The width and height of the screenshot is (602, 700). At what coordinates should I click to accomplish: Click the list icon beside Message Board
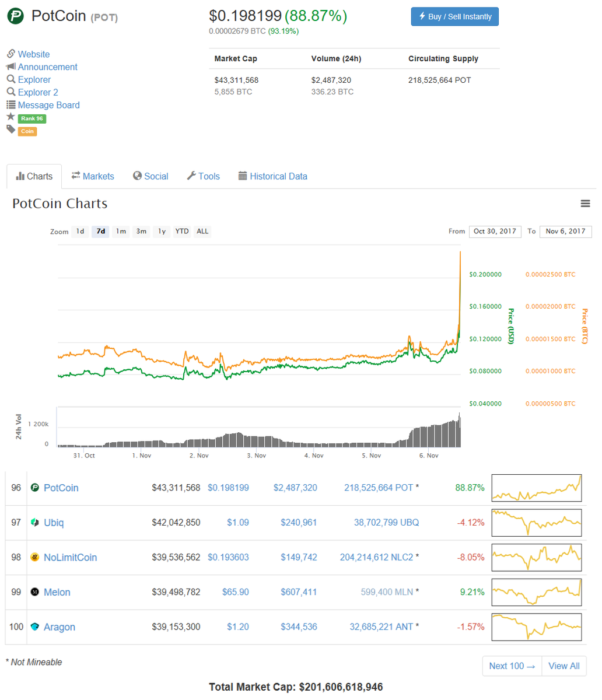click(x=10, y=105)
